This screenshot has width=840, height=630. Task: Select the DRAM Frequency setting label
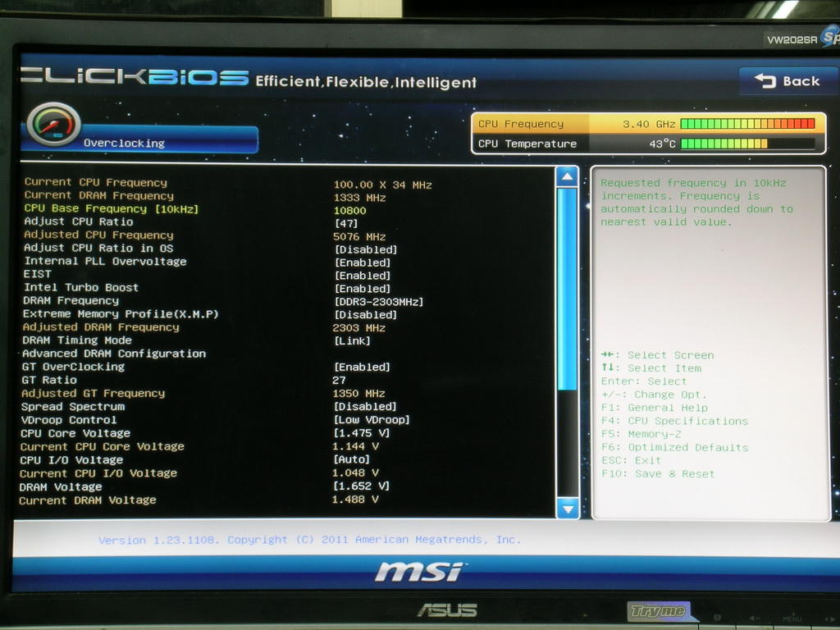click(71, 300)
